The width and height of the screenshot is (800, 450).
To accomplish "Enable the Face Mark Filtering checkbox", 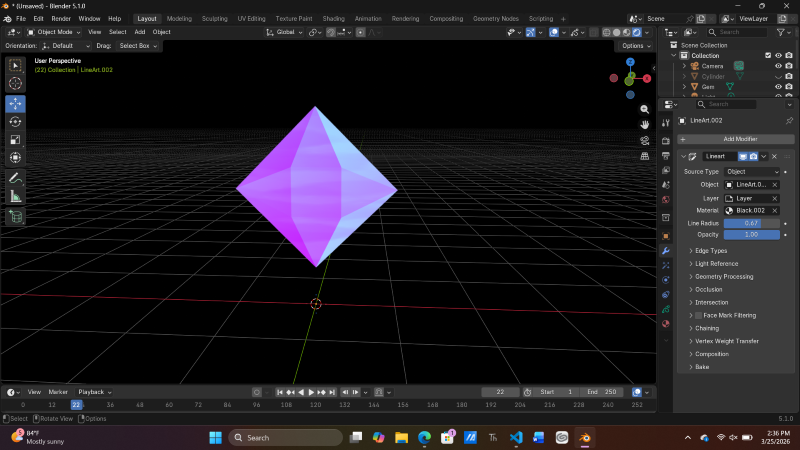I will [x=698, y=315].
